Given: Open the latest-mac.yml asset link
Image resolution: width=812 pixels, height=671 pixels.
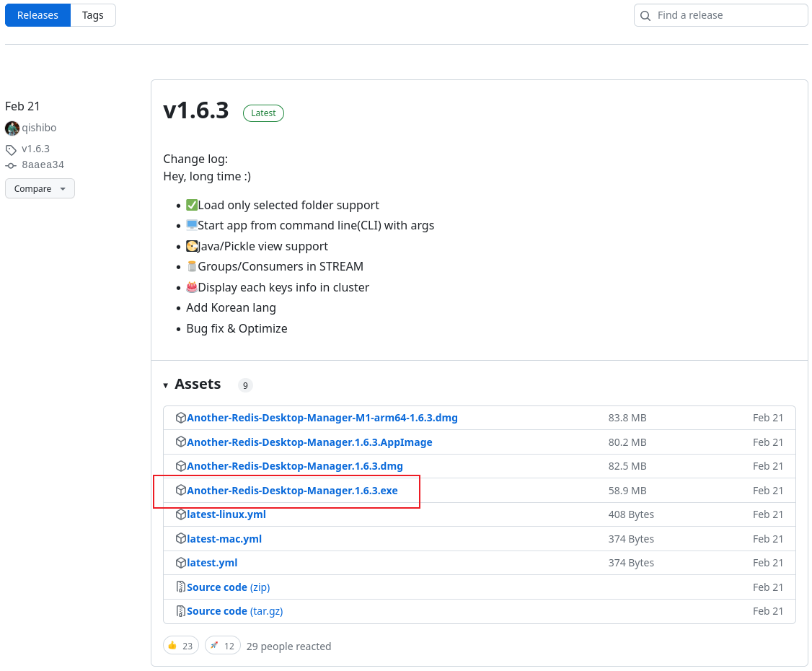Looking at the screenshot, I should pyautogui.click(x=224, y=539).
